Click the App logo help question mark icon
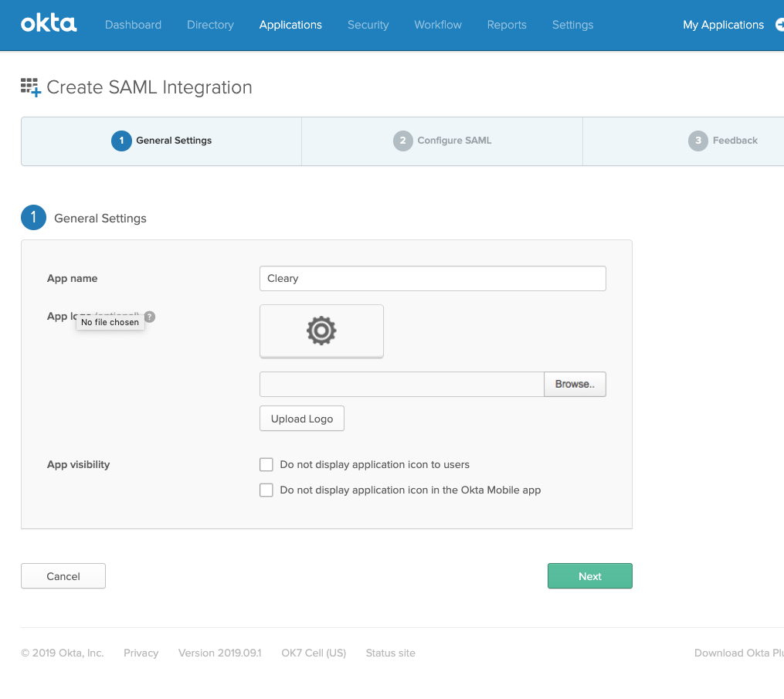This screenshot has width=784, height=699. point(150,317)
